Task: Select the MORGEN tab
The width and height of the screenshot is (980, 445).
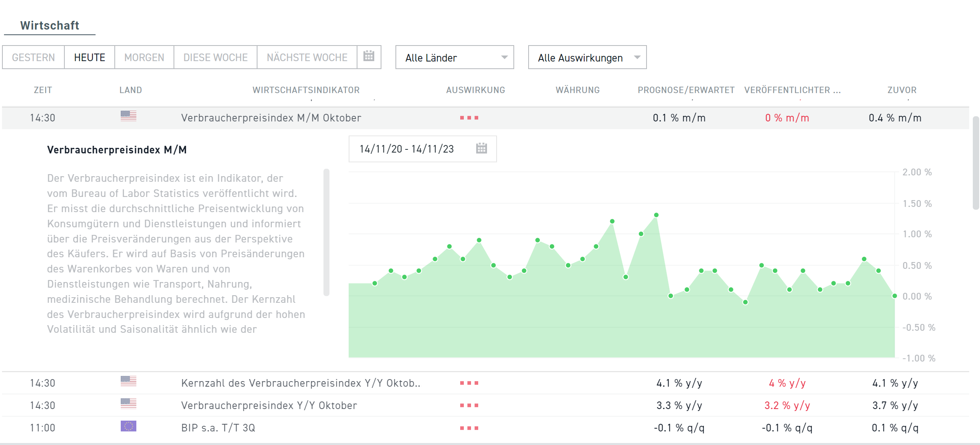Action: (144, 58)
